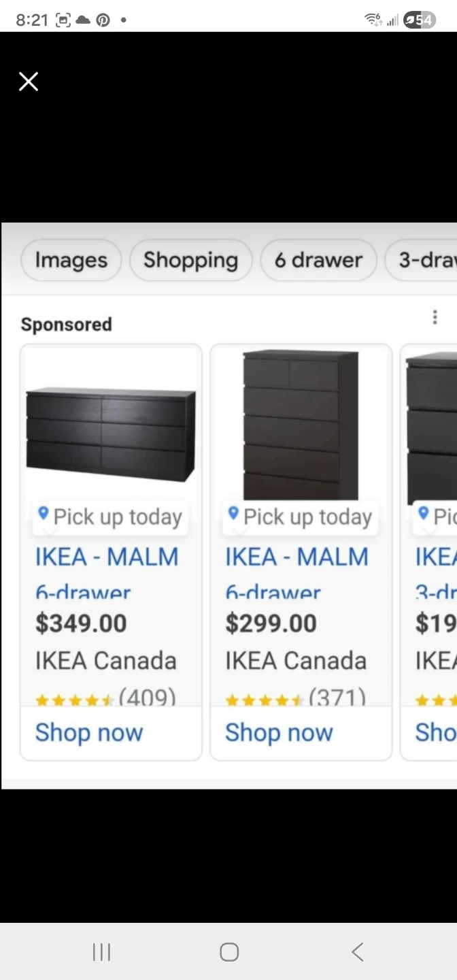
Task: Tap the smart capture icon next to the clock
Action: (x=62, y=20)
